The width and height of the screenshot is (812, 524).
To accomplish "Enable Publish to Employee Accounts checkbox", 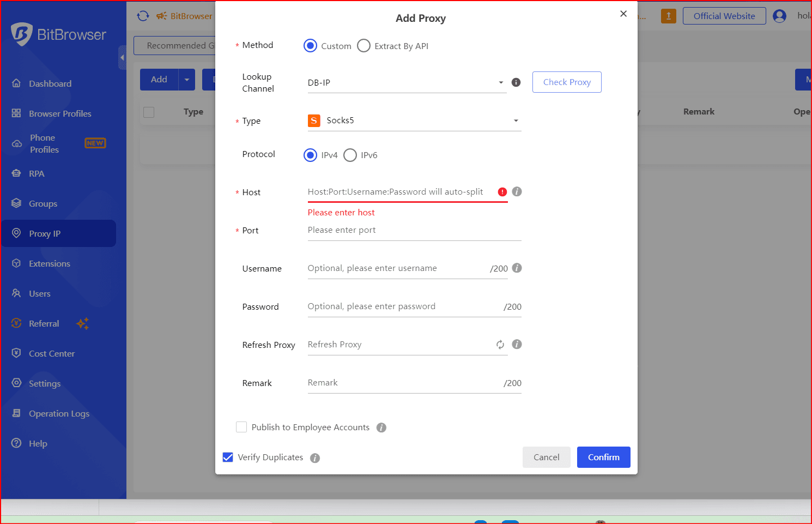I will point(241,427).
